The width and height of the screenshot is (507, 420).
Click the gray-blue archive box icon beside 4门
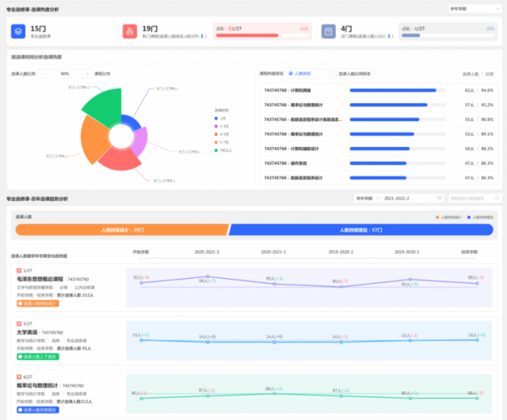[x=328, y=31]
